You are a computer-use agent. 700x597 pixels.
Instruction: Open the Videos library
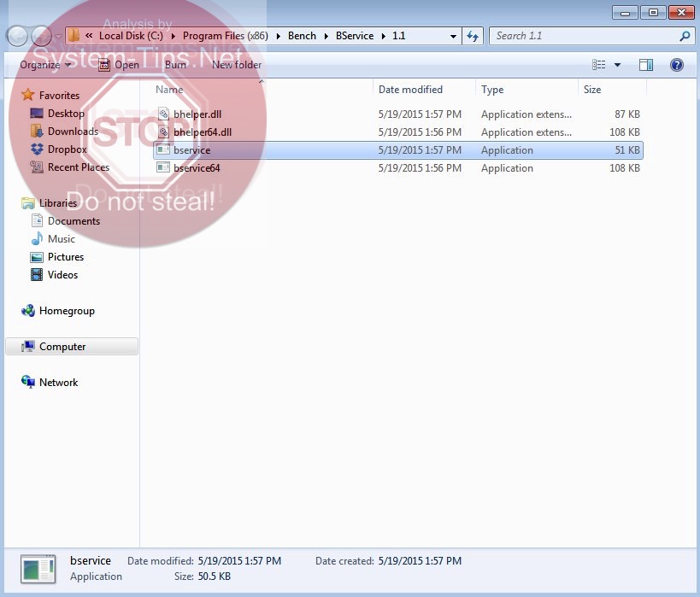[63, 275]
